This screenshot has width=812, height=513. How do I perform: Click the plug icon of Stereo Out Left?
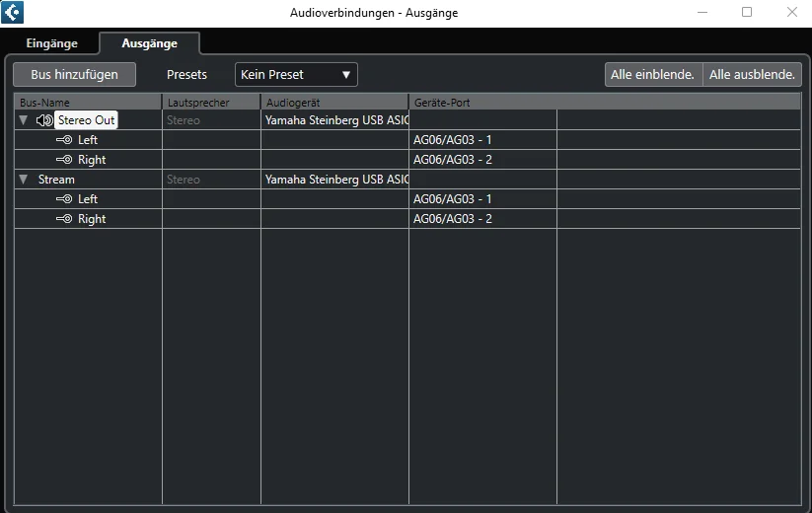point(64,140)
